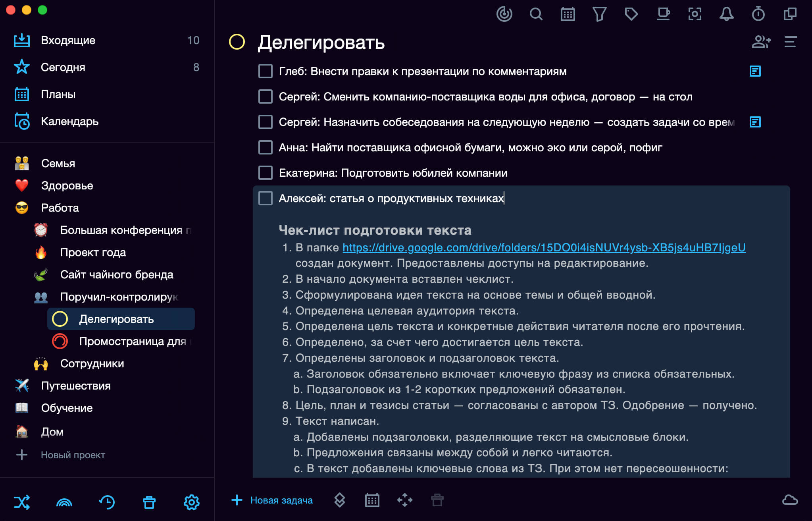Check the Сергей interviews task
Image resolution: width=812 pixels, height=521 pixels.
click(x=266, y=122)
